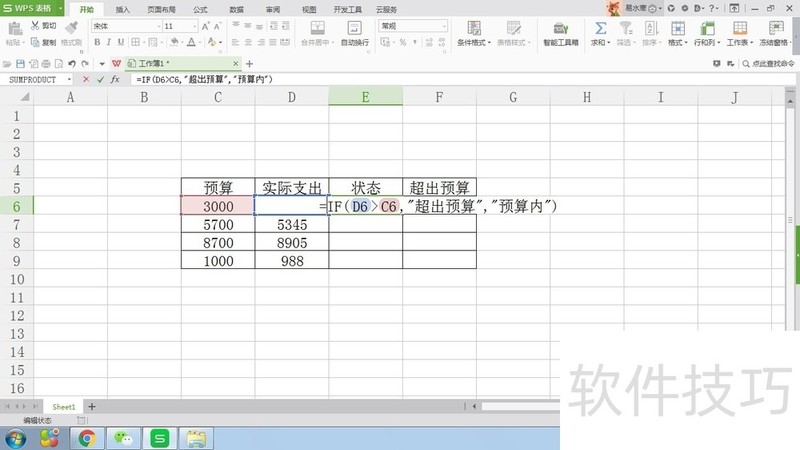
Task: Add a new sheet with plus button
Action: [91, 407]
